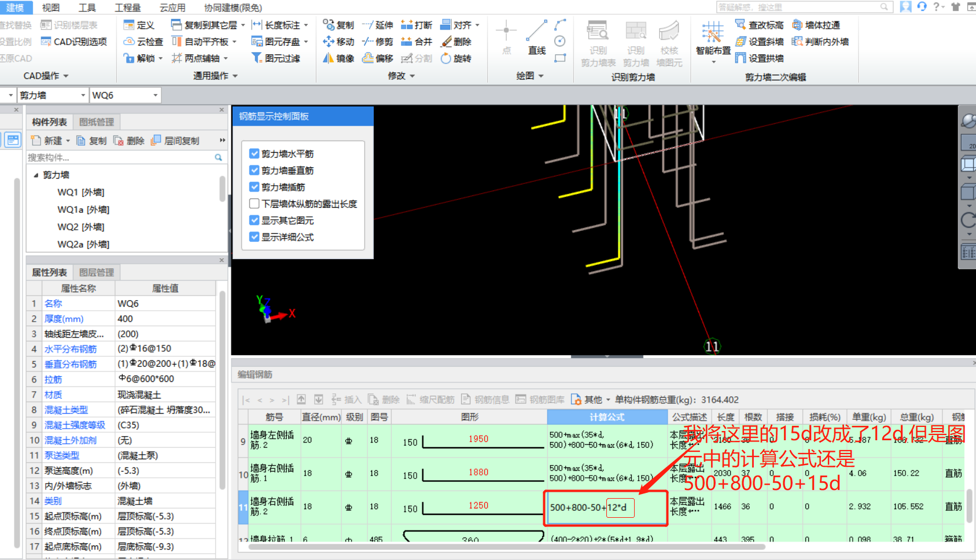976x560 pixels.
Task: Enable 下层墙体纵筋的露出长度 checkbox
Action: click(x=254, y=204)
